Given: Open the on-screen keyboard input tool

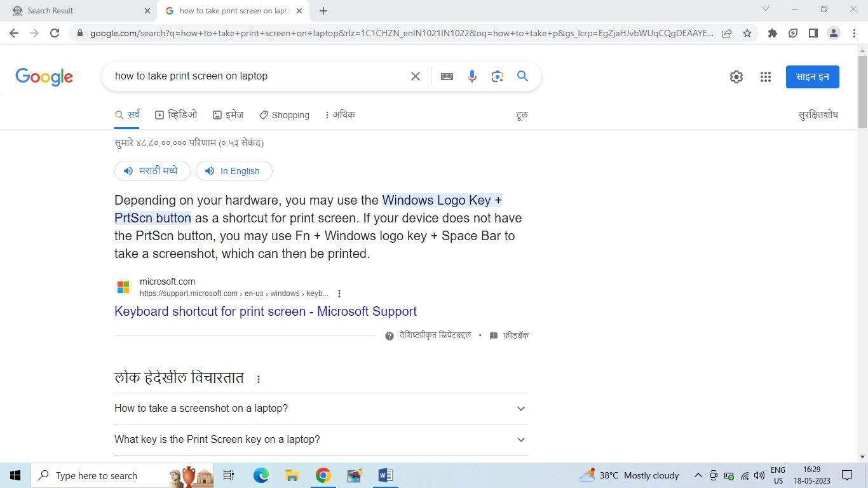Looking at the screenshot, I should click(447, 76).
